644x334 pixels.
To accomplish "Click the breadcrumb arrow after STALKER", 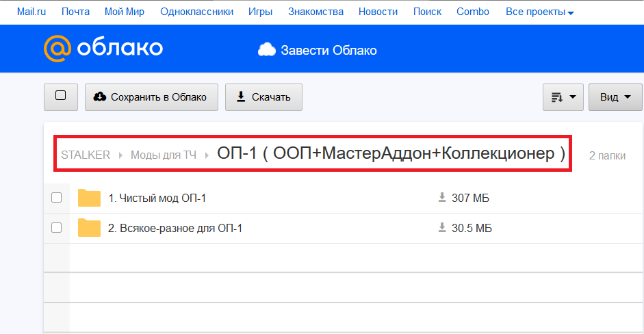I will click(120, 155).
